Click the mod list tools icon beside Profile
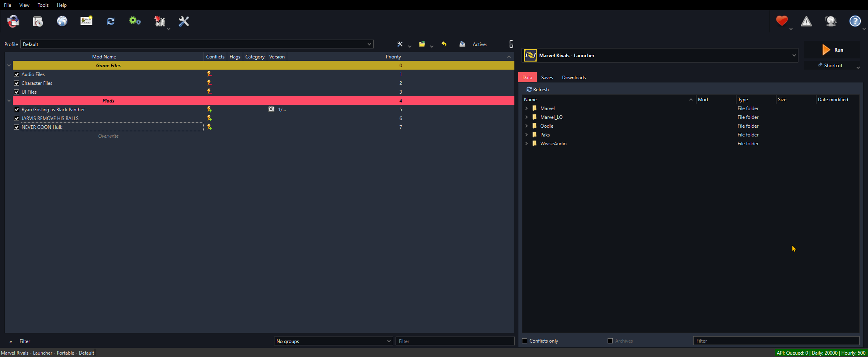The image size is (868, 357). 400,44
